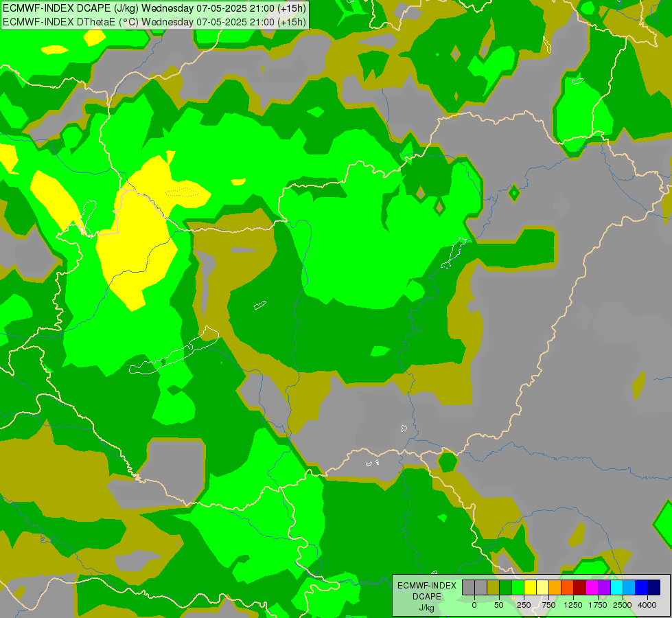Click the legend value label "250"
The height and width of the screenshot is (618, 672).
(x=524, y=605)
